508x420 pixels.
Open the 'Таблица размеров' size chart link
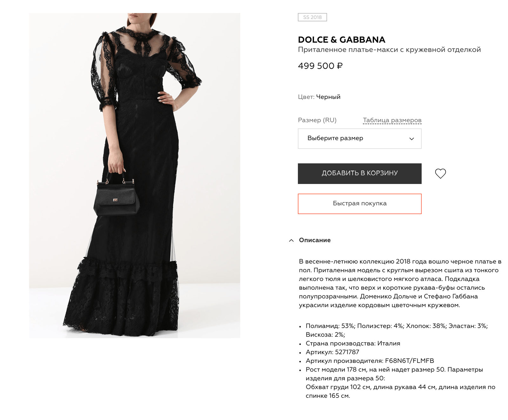[x=392, y=120]
